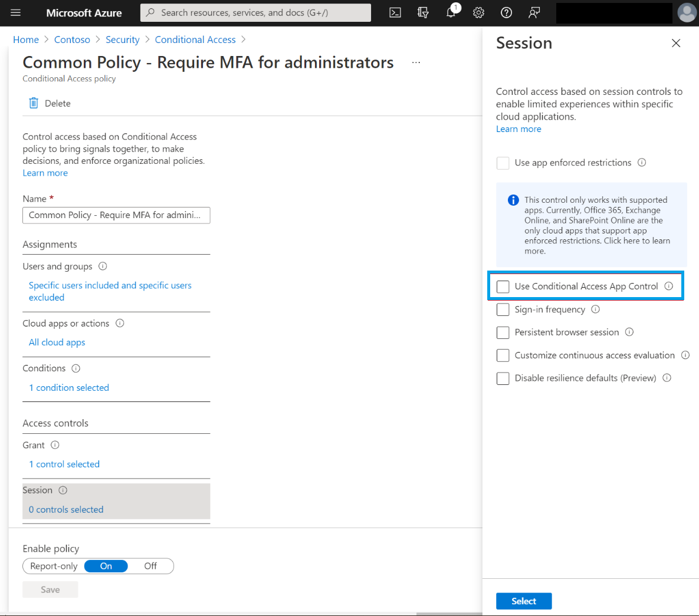The height and width of the screenshot is (616, 699).
Task: Click inside the policy Name text field
Action: pyautogui.click(x=116, y=215)
